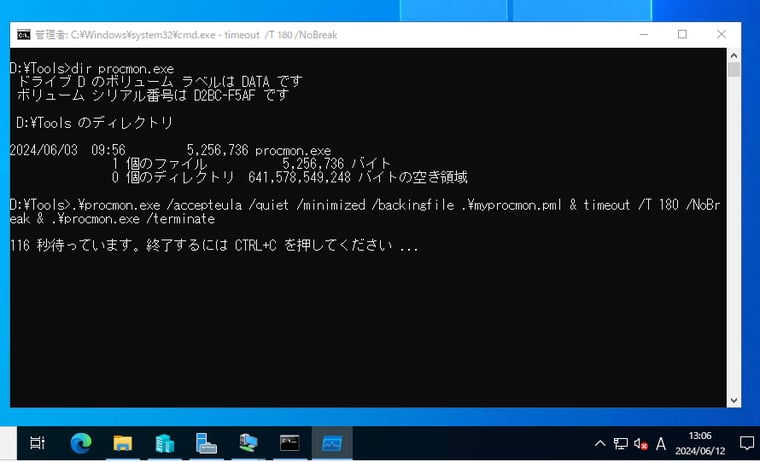Image resolution: width=760 pixels, height=462 pixels.
Task: Open network status tray icon
Action: 620,443
